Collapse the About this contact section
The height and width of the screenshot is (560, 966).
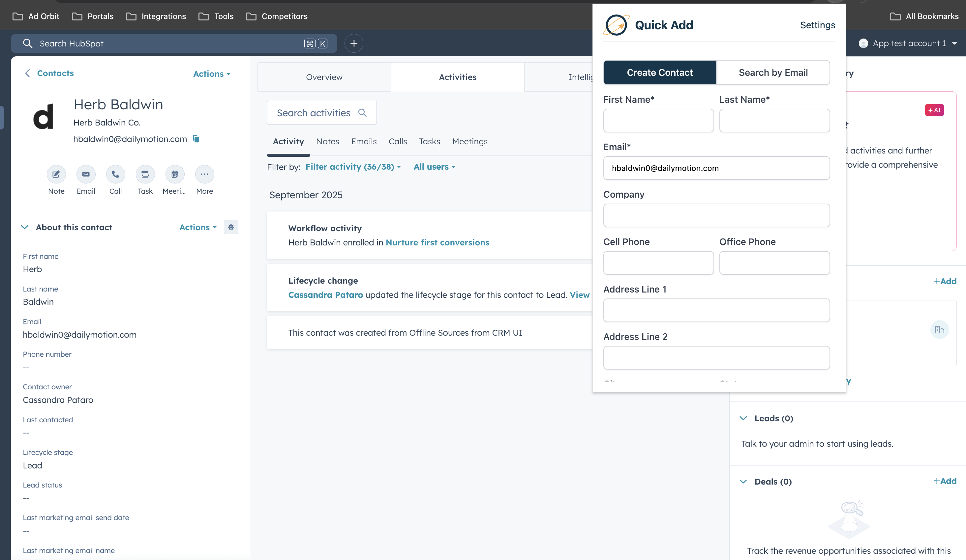[x=24, y=227]
